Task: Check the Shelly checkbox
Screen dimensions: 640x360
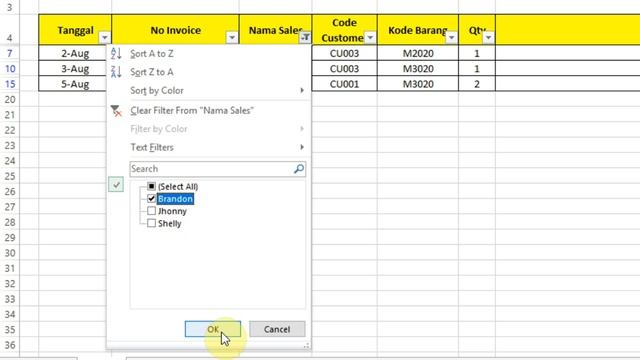Action: tap(151, 223)
